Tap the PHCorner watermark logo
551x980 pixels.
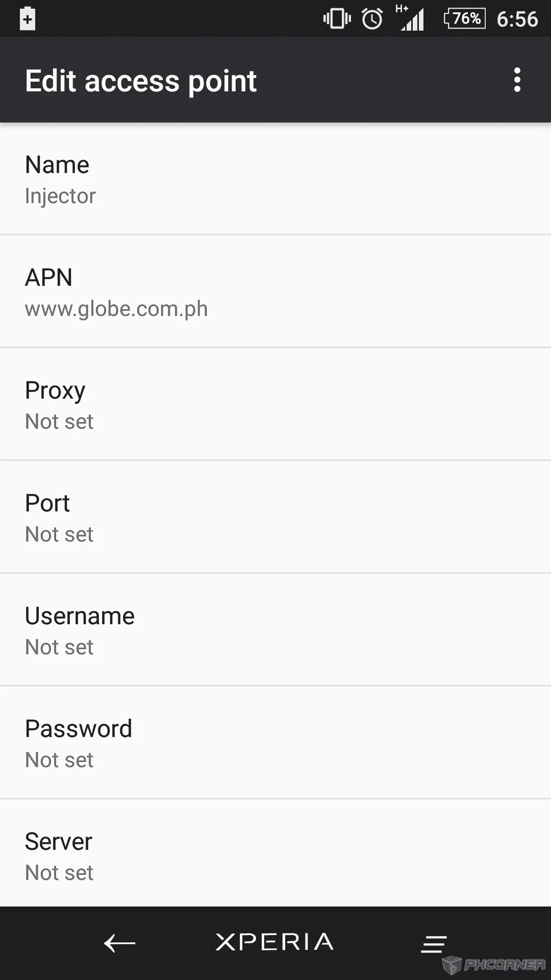pos(494,964)
